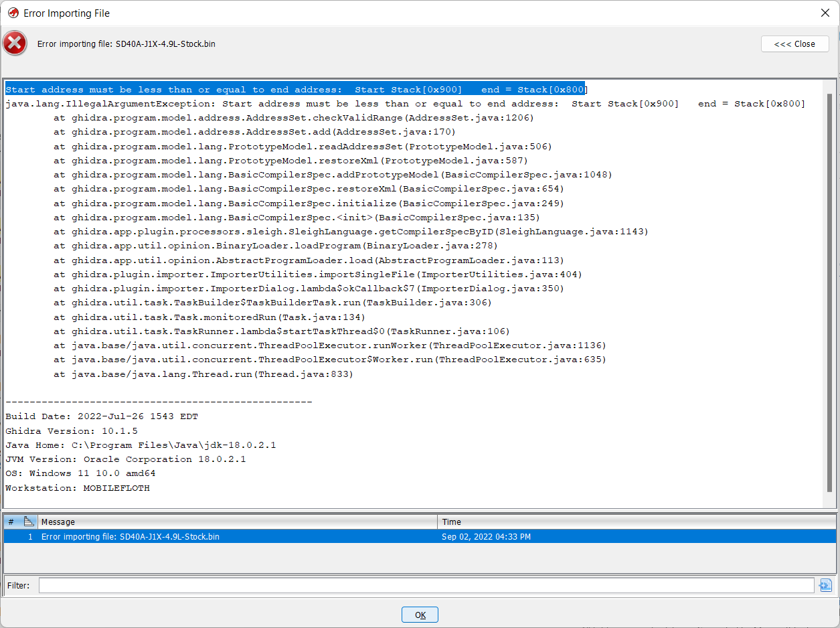
Task: Click the java.lang.IllegalArgumentException line
Action: 406,104
